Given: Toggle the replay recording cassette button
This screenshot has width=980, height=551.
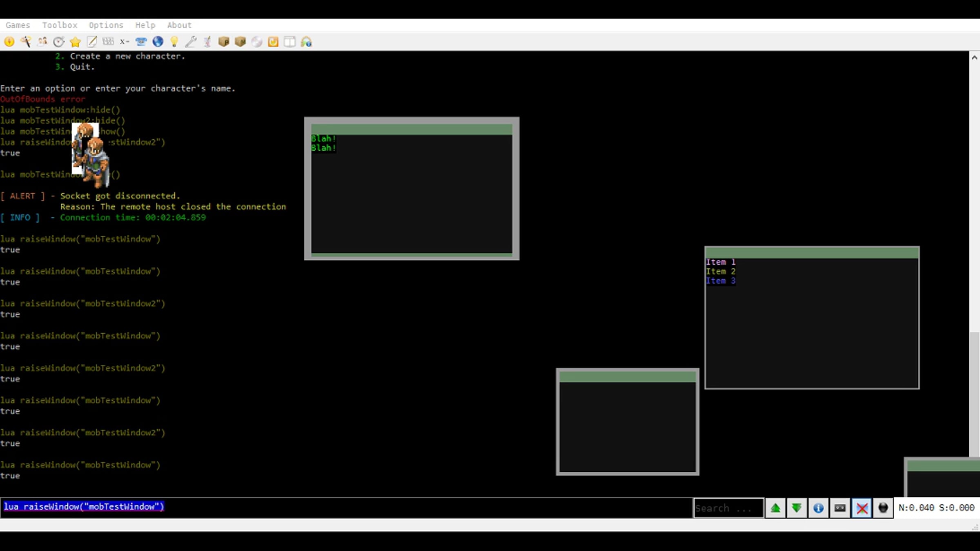Looking at the screenshot, I should pos(840,508).
